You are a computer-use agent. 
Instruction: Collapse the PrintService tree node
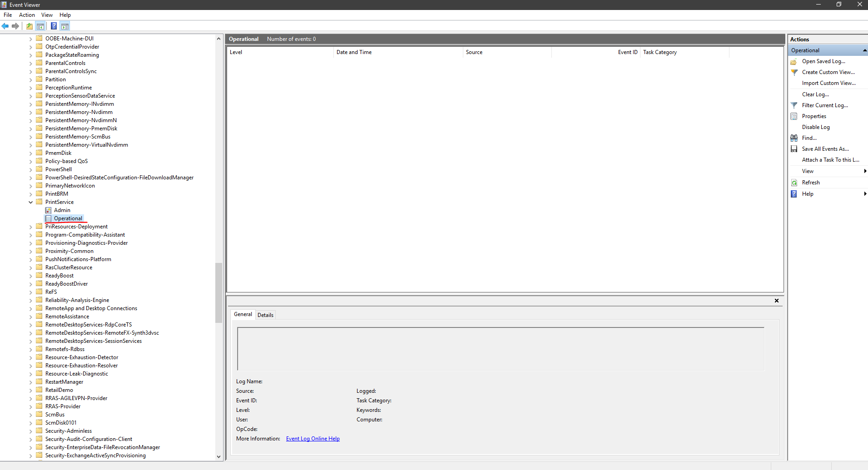[31, 202]
